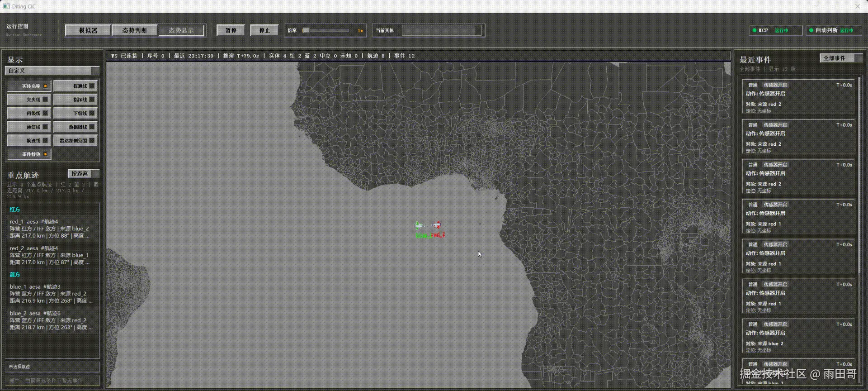
Task: Adjust the 倍率 speed slider
Action: [x=326, y=30]
